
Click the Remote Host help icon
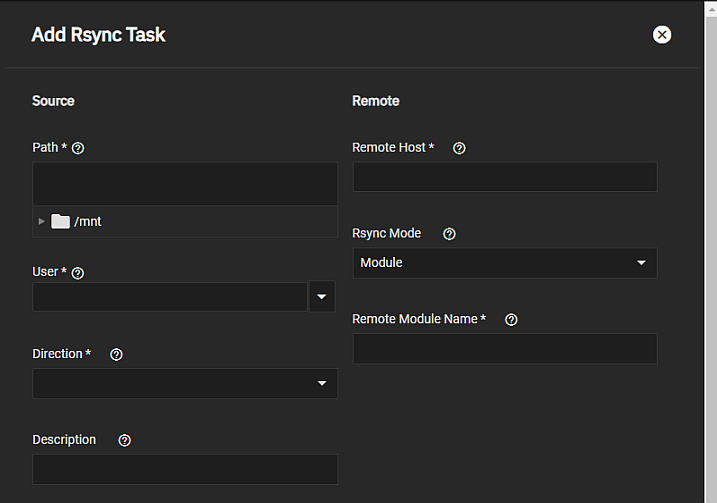click(459, 148)
